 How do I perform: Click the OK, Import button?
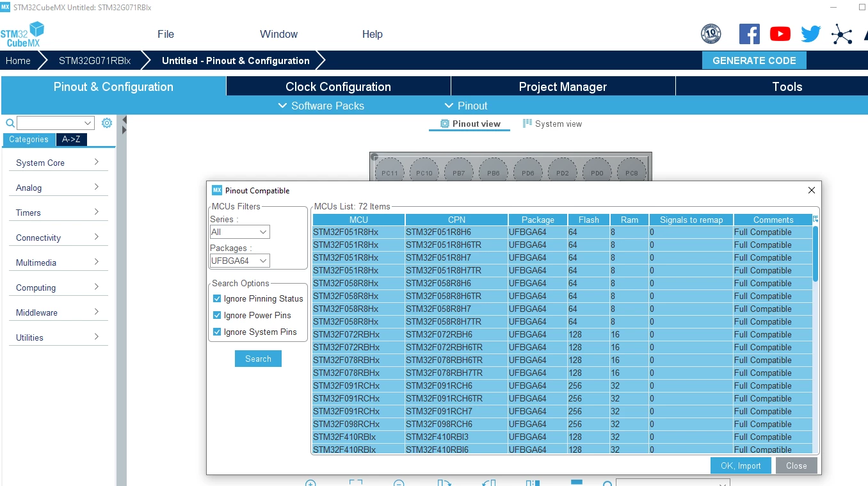(x=741, y=466)
